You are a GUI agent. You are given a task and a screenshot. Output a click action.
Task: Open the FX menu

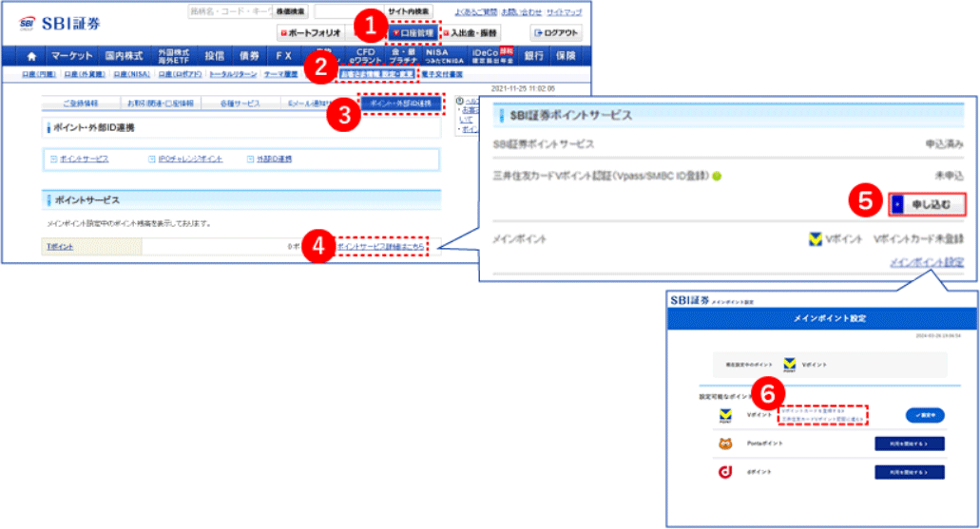pyautogui.click(x=284, y=56)
